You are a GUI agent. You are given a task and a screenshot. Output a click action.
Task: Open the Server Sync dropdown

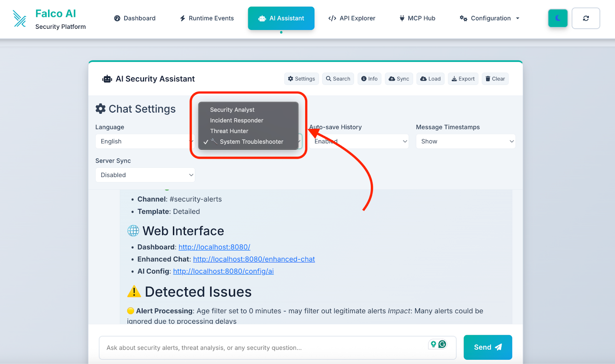pyautogui.click(x=145, y=175)
